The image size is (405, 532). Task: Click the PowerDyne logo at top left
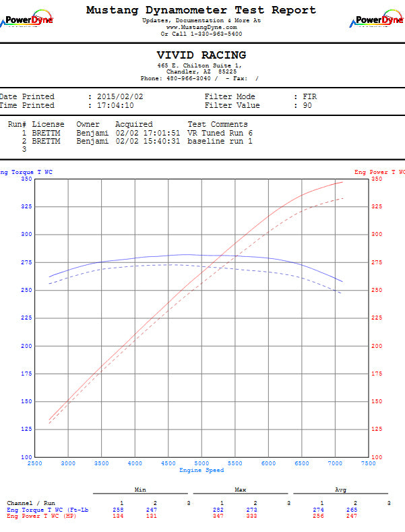(x=26, y=19)
